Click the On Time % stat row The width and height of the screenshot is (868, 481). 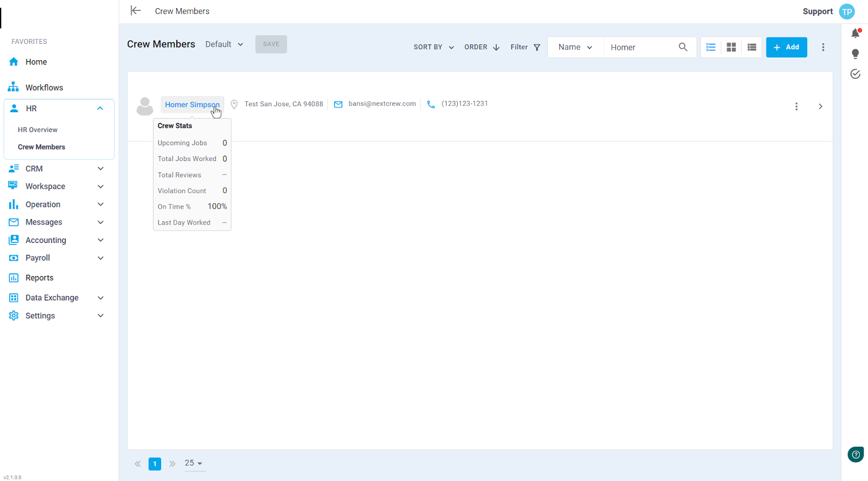192,207
